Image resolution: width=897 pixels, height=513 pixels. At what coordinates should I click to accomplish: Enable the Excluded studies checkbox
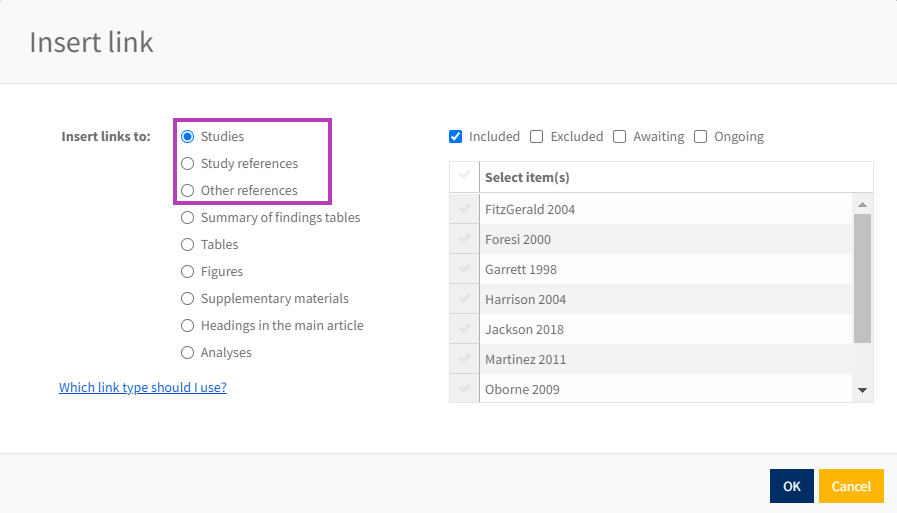(537, 136)
